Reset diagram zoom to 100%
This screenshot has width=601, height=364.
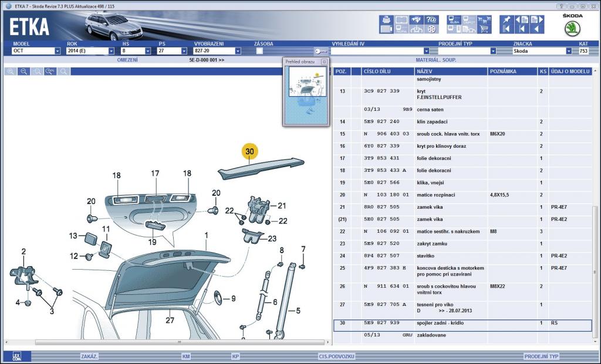(x=50, y=72)
